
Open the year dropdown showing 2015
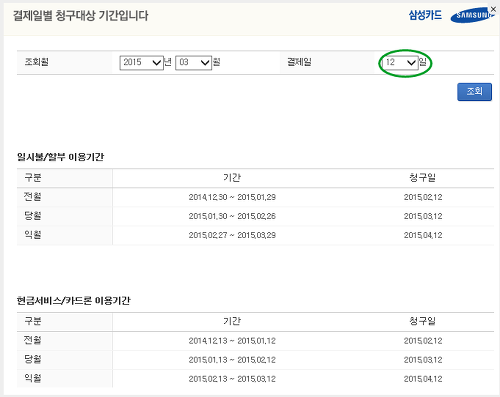click(141, 62)
